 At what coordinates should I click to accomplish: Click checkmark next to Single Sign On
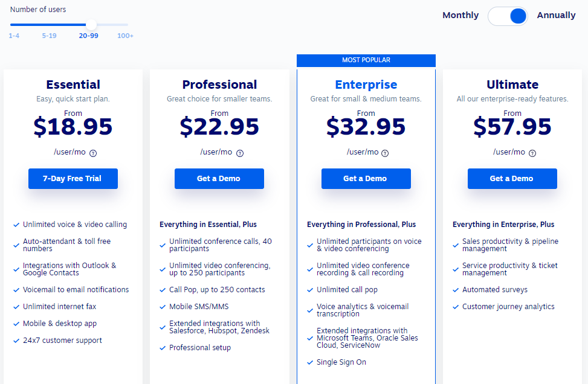click(310, 362)
